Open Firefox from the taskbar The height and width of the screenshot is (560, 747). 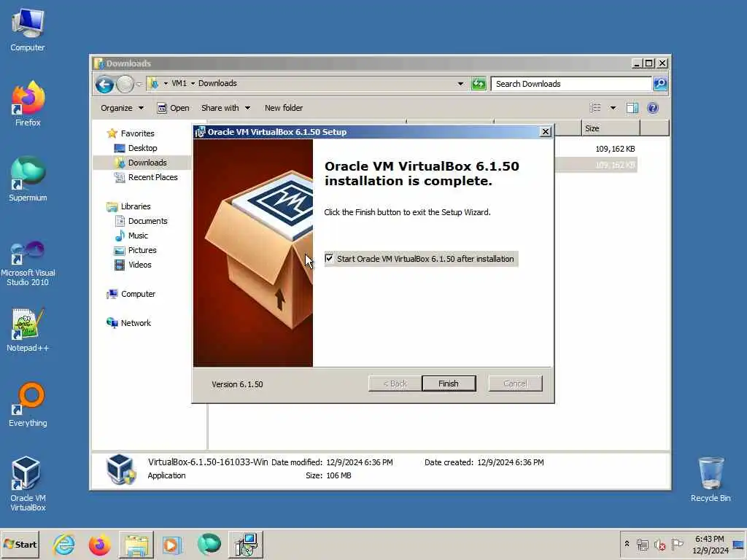pos(99,544)
